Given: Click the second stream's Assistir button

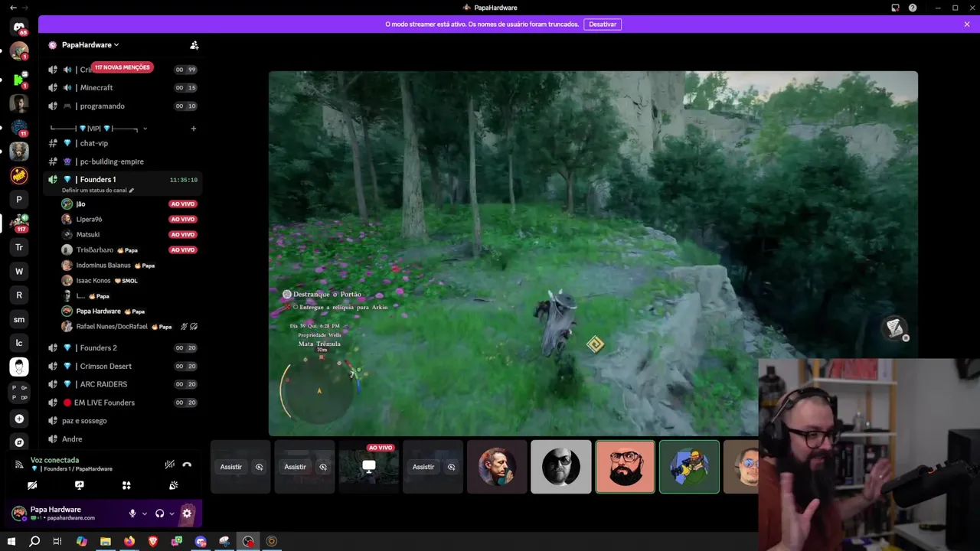Looking at the screenshot, I should [295, 467].
